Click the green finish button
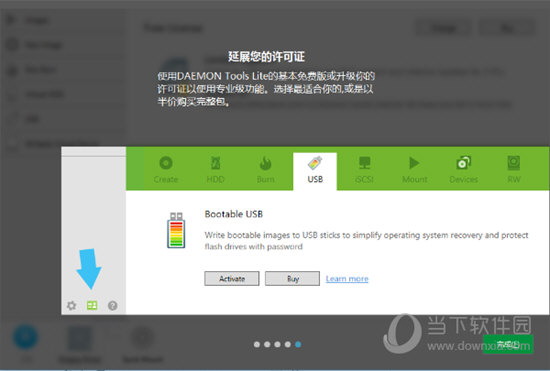Viewport: 550px width, 371px height. pyautogui.click(x=508, y=344)
